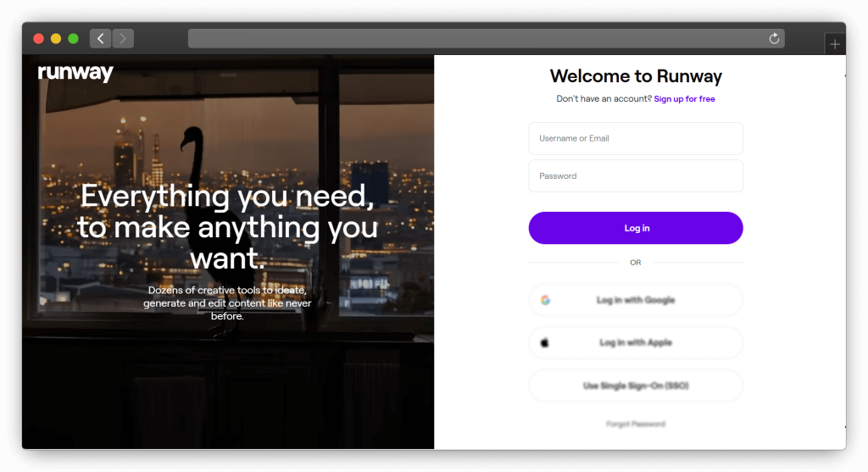The height and width of the screenshot is (472, 868).
Task: Click the Runway logo
Action: coord(75,73)
